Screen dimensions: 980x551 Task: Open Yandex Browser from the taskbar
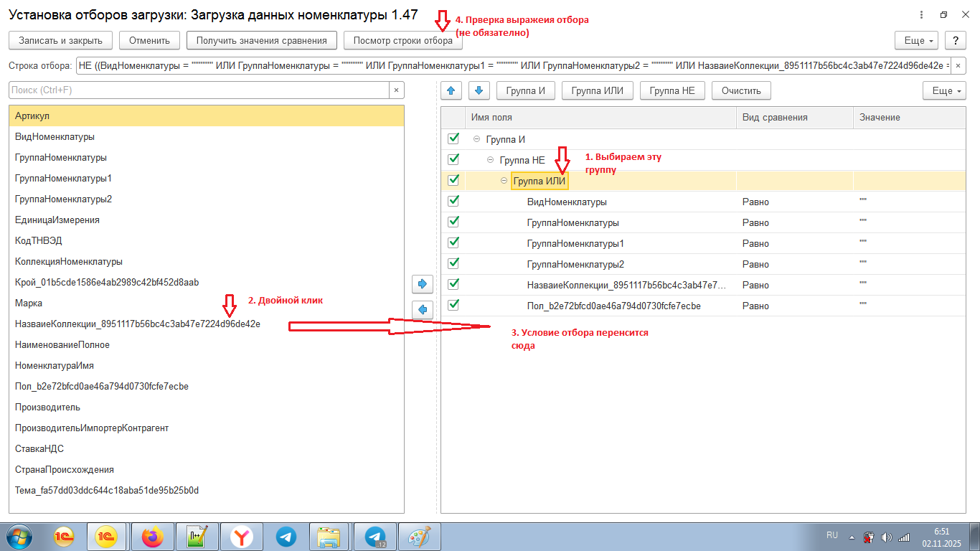click(x=242, y=537)
